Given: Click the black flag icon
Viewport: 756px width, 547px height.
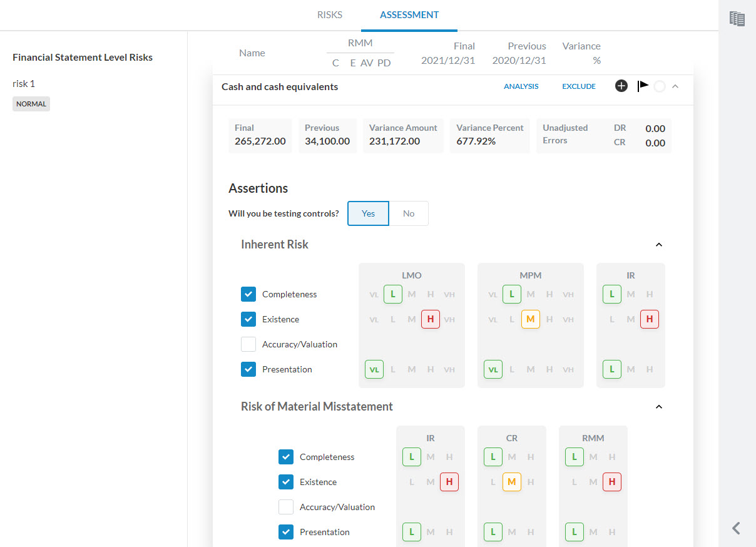Looking at the screenshot, I should click(643, 86).
